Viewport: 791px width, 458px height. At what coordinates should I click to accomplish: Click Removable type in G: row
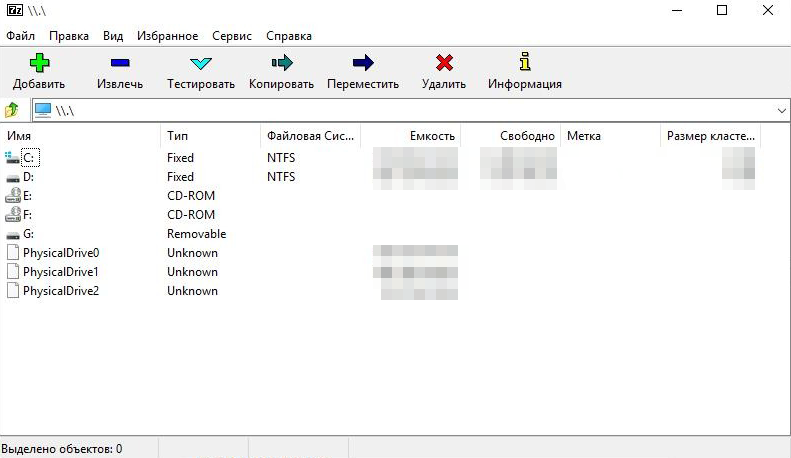197,234
